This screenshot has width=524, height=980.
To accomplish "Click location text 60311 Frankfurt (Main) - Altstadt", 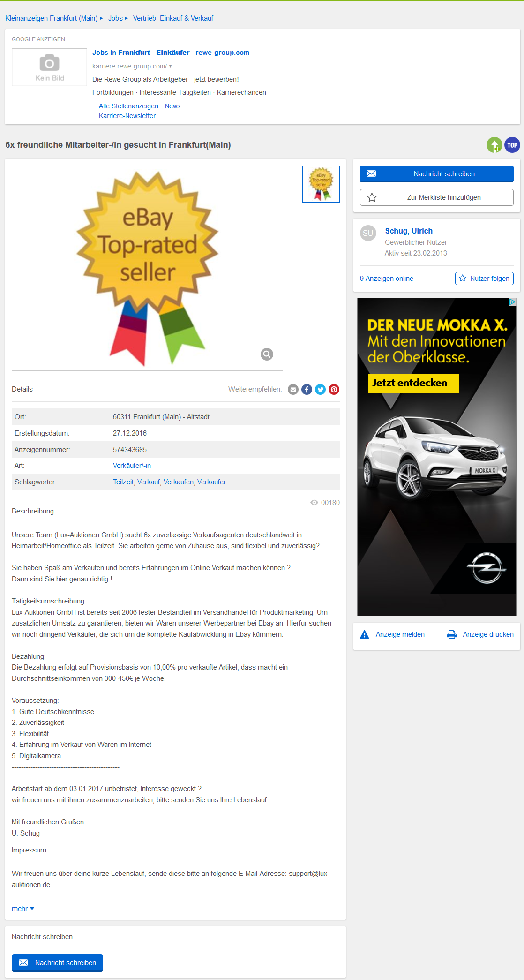I will (x=161, y=417).
